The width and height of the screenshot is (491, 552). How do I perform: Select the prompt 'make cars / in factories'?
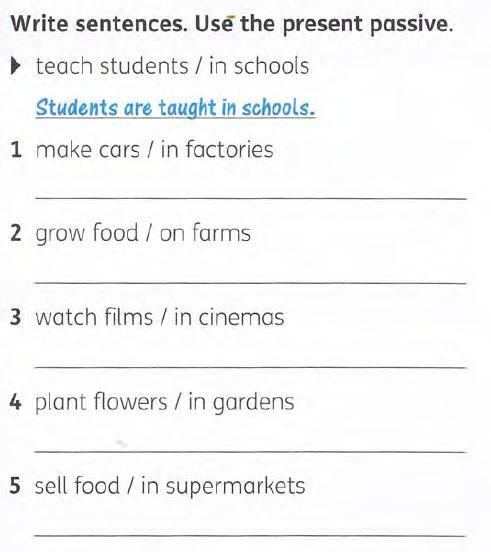[x=155, y=150]
